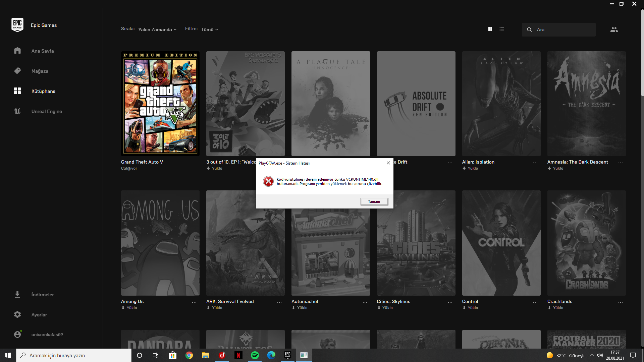The height and width of the screenshot is (362, 644).
Task: Close the PlayGTAV.exe error dialog
Action: point(388,163)
